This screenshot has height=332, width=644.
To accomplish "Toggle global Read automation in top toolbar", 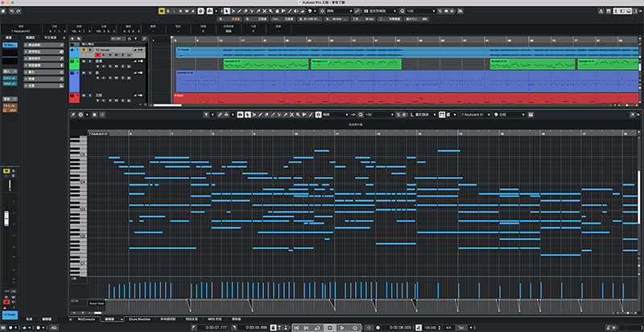I will pos(180,11).
